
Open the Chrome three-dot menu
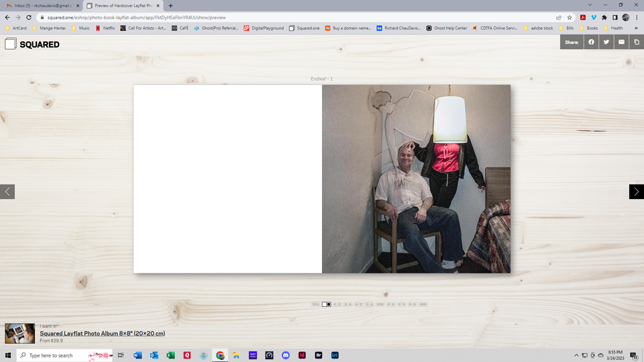click(x=637, y=17)
